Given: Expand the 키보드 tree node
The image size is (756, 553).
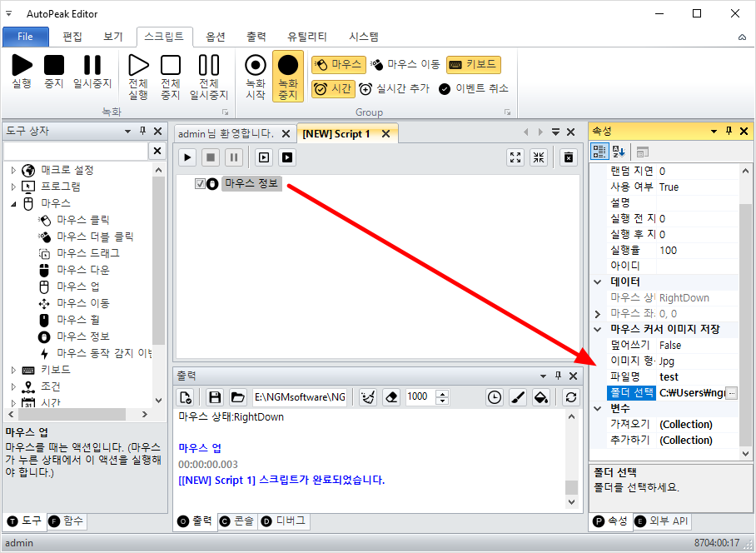Looking at the screenshot, I should coord(13,370).
